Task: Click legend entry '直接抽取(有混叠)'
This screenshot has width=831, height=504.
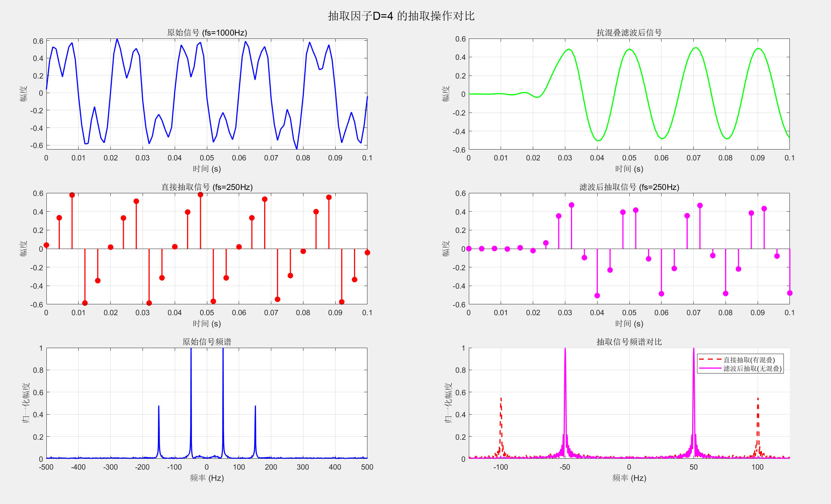Action: point(749,360)
